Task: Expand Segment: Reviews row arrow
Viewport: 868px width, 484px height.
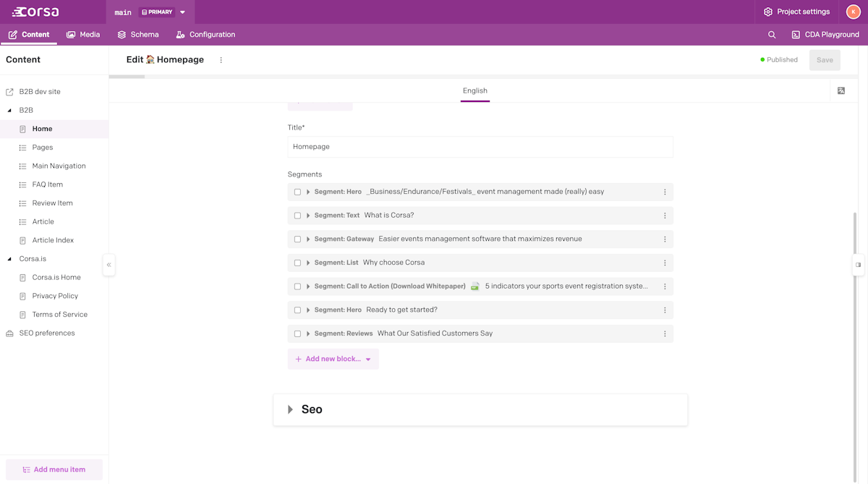Action: tap(308, 334)
